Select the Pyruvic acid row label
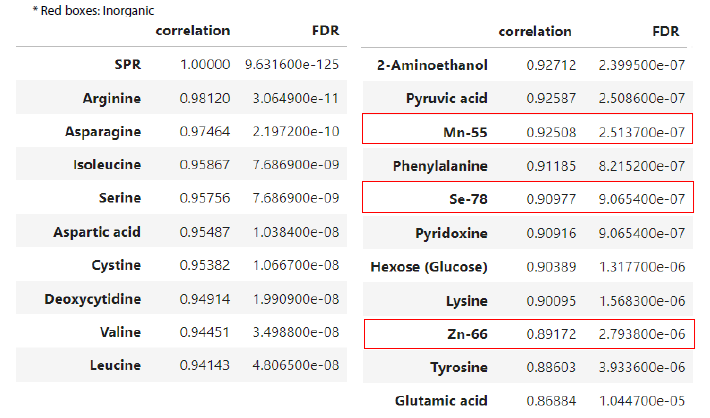The height and width of the screenshot is (418, 710). click(447, 98)
